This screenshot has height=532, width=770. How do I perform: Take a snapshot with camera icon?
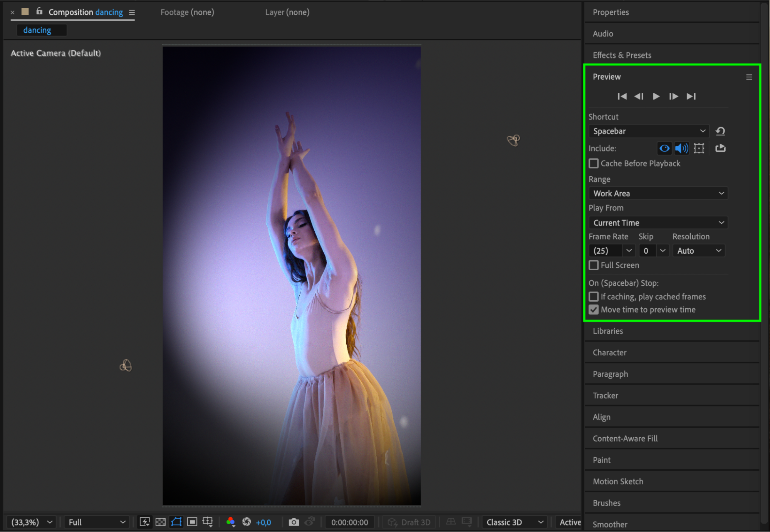294,522
